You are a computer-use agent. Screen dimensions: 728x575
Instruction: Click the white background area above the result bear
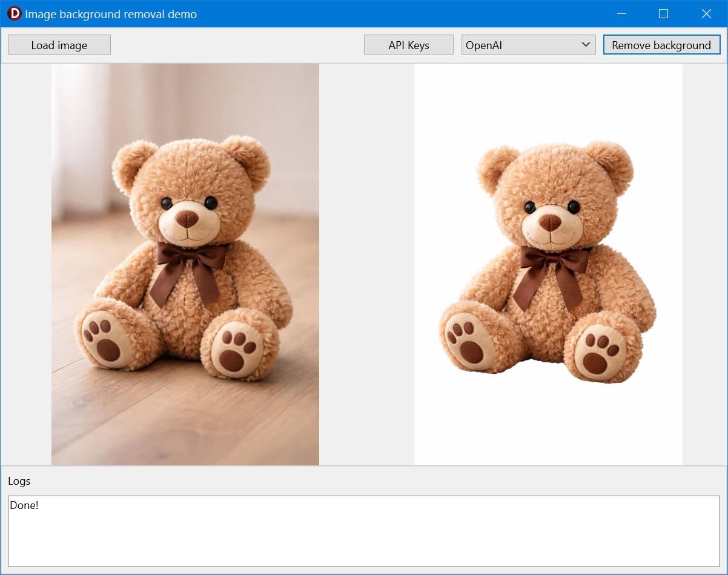tap(548, 100)
